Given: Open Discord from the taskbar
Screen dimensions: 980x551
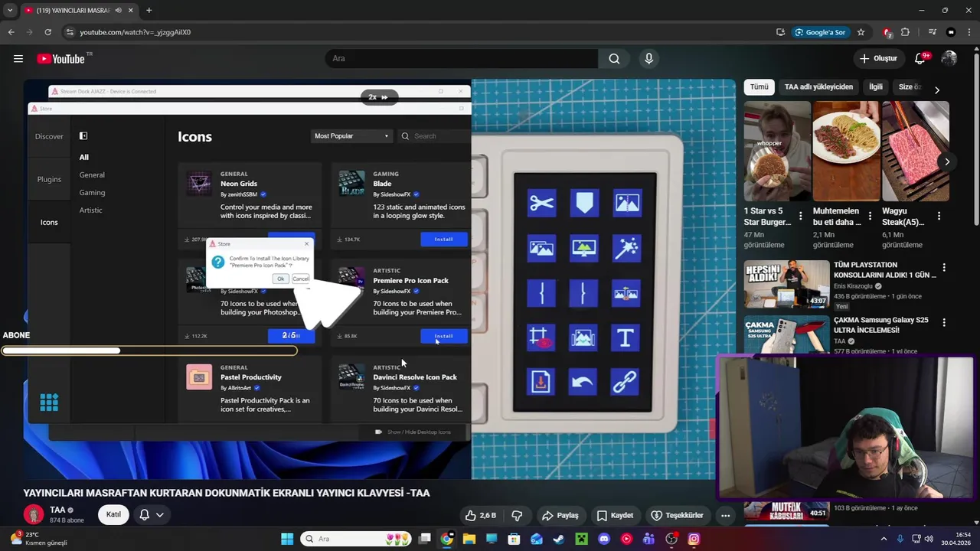Looking at the screenshot, I should point(604,539).
